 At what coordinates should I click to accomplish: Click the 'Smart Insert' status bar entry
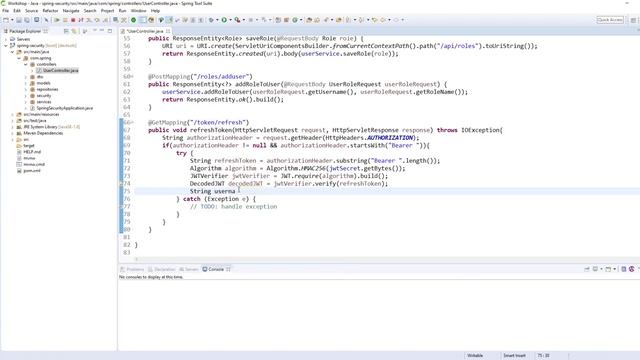click(514, 356)
